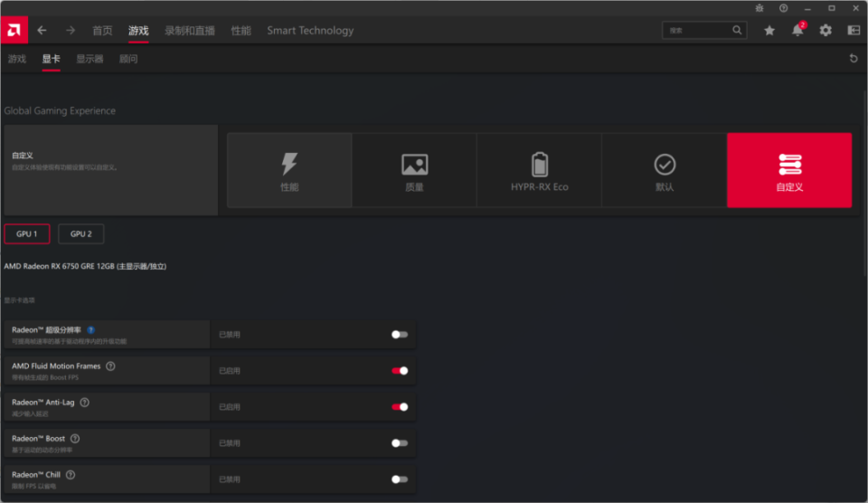Enable Radeon Chill toggle

point(400,479)
